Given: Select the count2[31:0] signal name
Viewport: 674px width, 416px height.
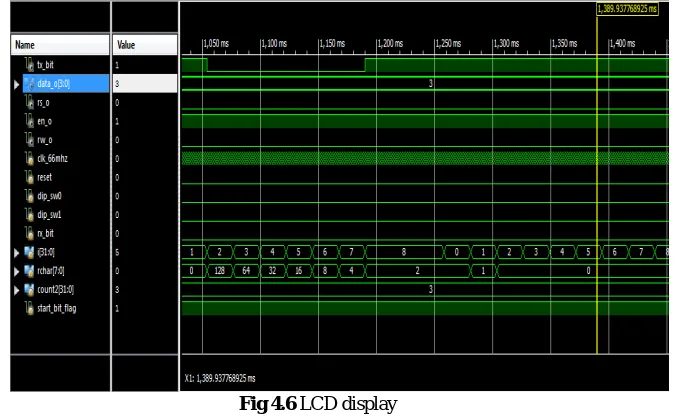Looking at the screenshot, I should [x=55, y=290].
